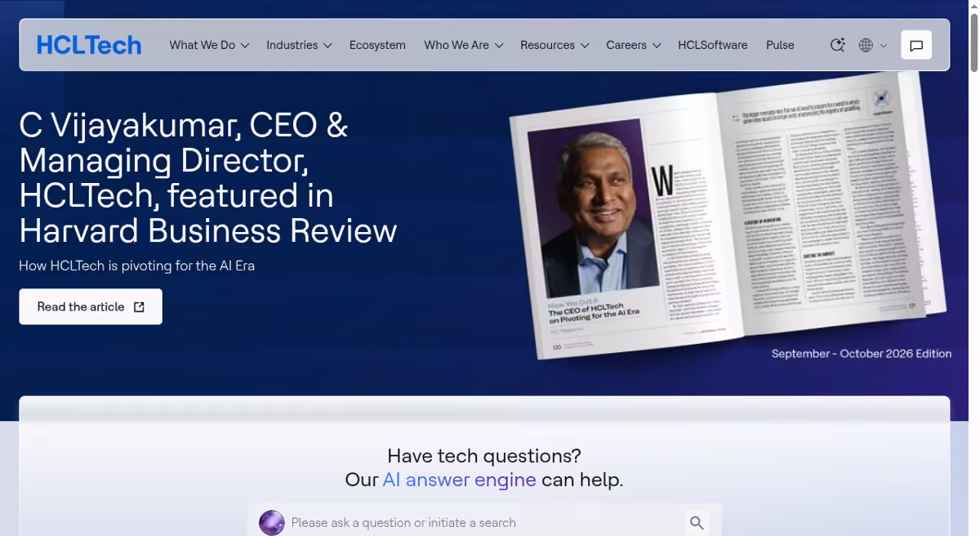Go to HCLSoftware in the navigation
980x536 pixels.
coord(713,45)
